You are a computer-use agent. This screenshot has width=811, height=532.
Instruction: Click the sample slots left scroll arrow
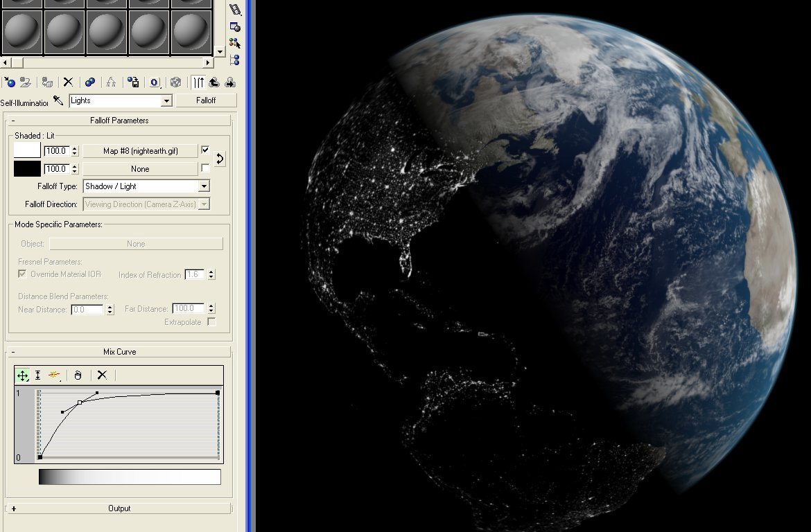click(x=5, y=62)
